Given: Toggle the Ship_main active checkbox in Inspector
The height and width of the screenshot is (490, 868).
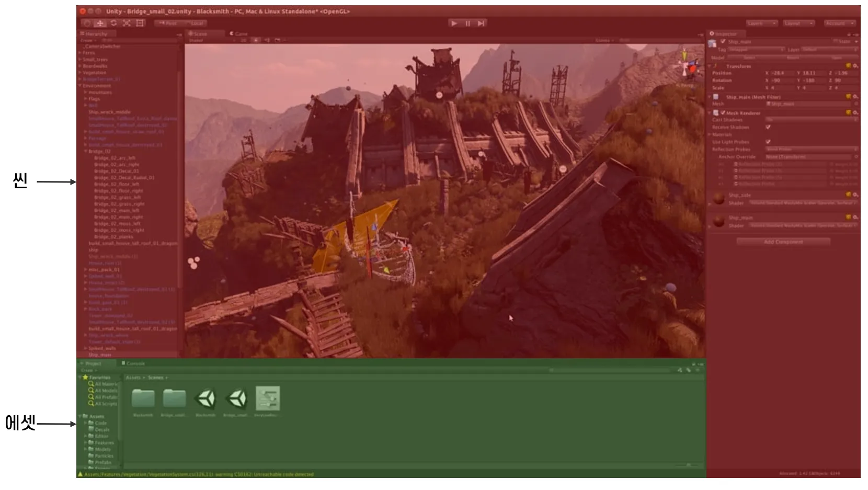Looking at the screenshot, I should click(x=723, y=41).
